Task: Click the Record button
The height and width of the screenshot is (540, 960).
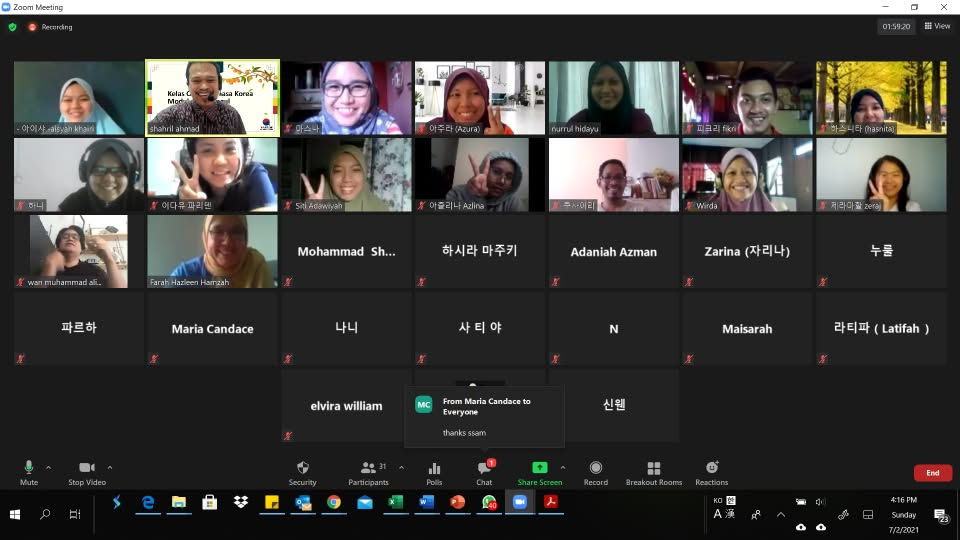Action: point(596,473)
